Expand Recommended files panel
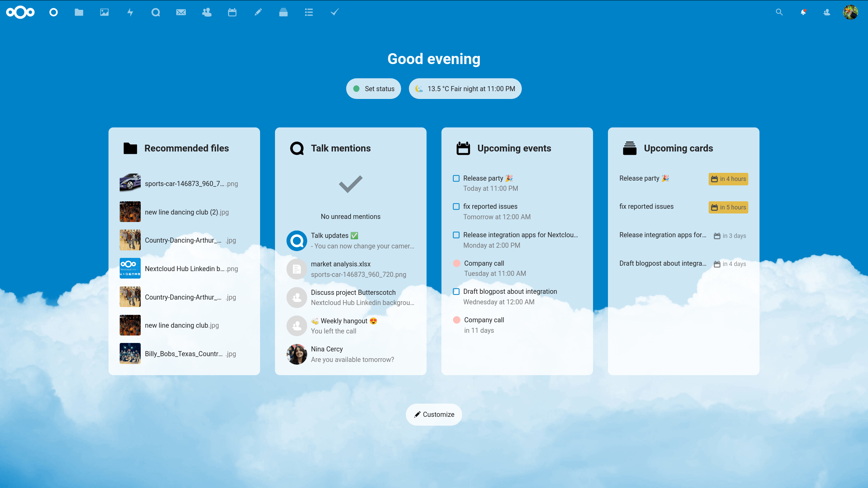 tap(186, 148)
